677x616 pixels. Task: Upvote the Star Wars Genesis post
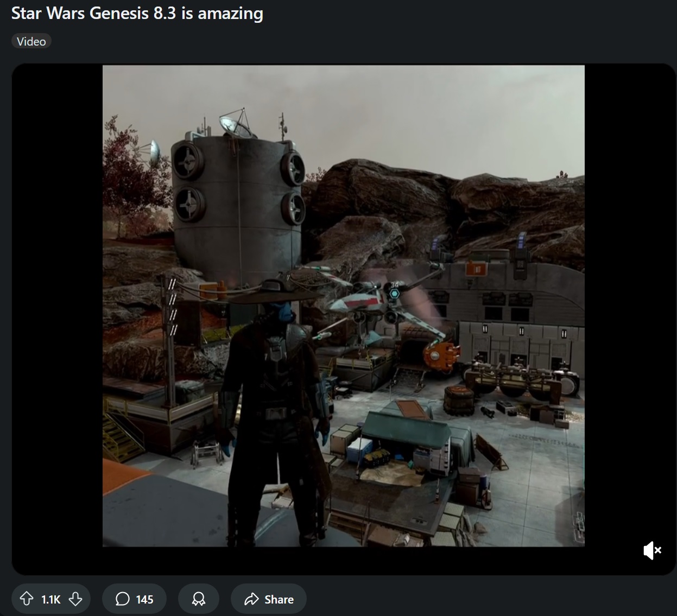tap(27, 599)
